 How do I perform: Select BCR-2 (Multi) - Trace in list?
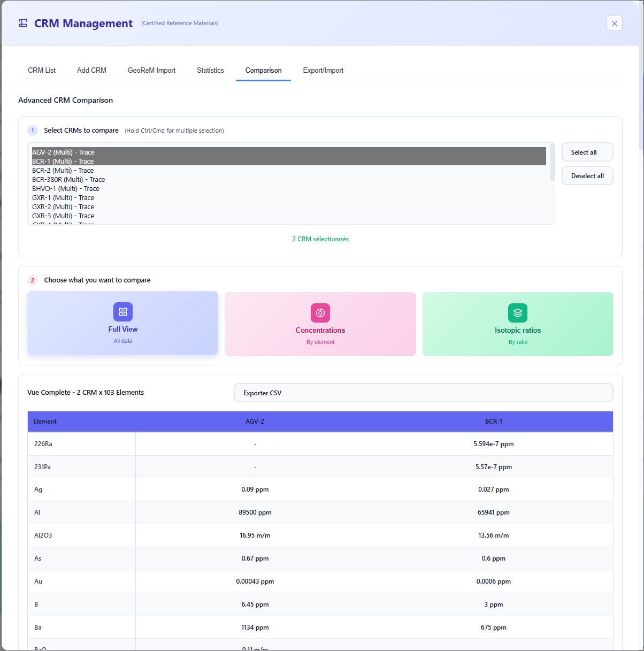click(x=63, y=171)
